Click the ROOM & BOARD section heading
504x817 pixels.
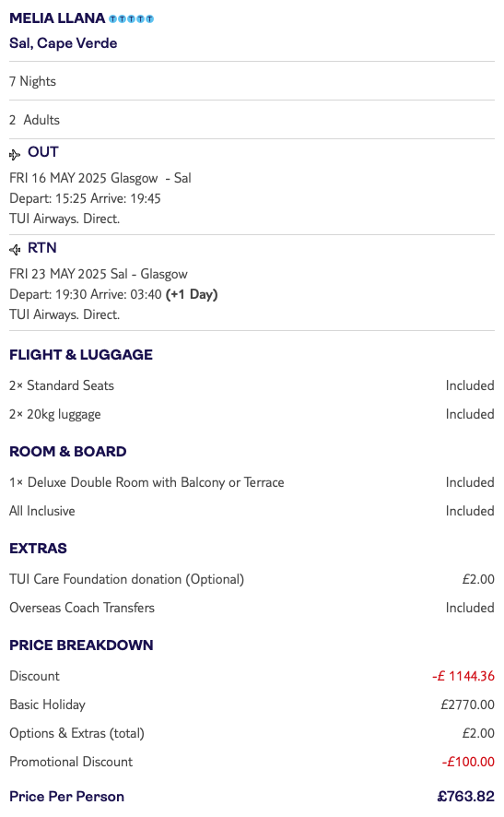click(67, 452)
